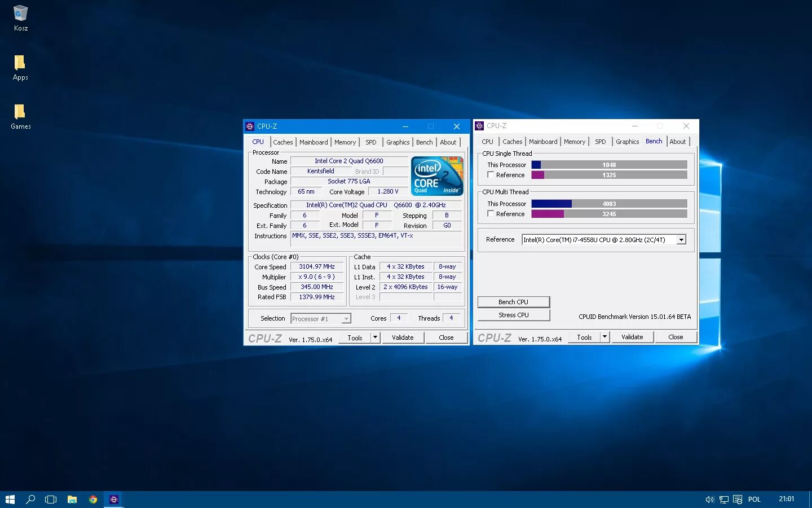Click Tools button in left window
Image resolution: width=812 pixels, height=508 pixels.
click(x=355, y=338)
